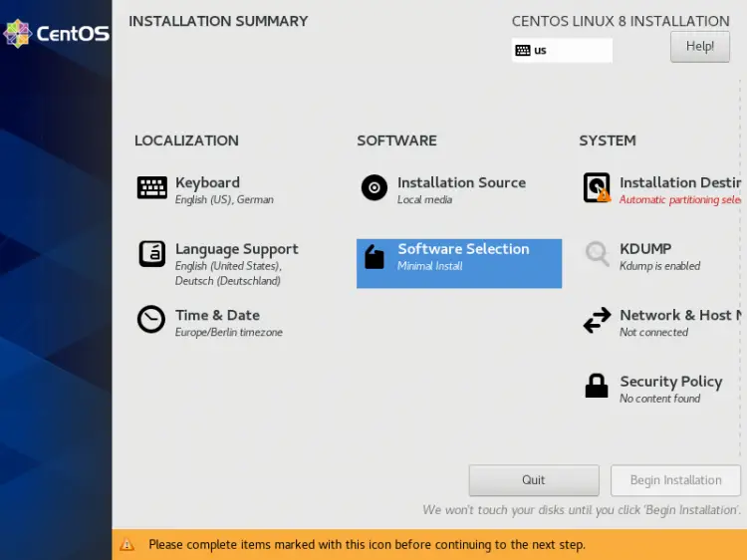Open Language Support via its icon
747x560 pixels.
tap(152, 253)
